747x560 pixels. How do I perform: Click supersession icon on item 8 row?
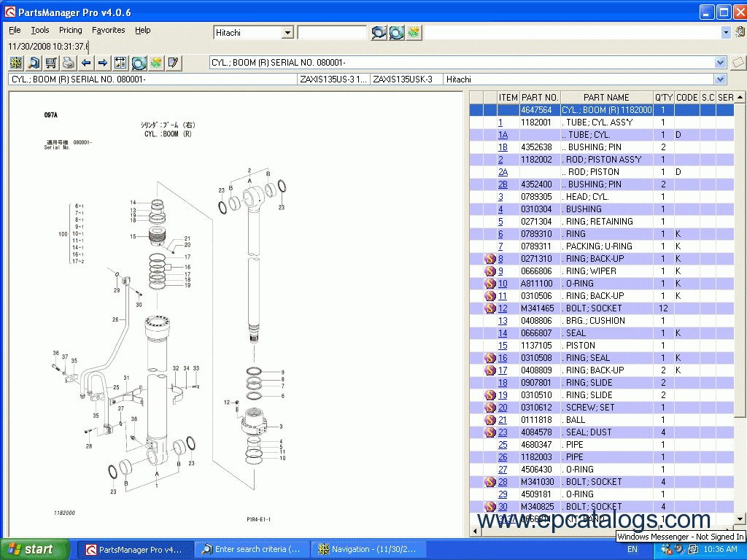[x=490, y=259]
